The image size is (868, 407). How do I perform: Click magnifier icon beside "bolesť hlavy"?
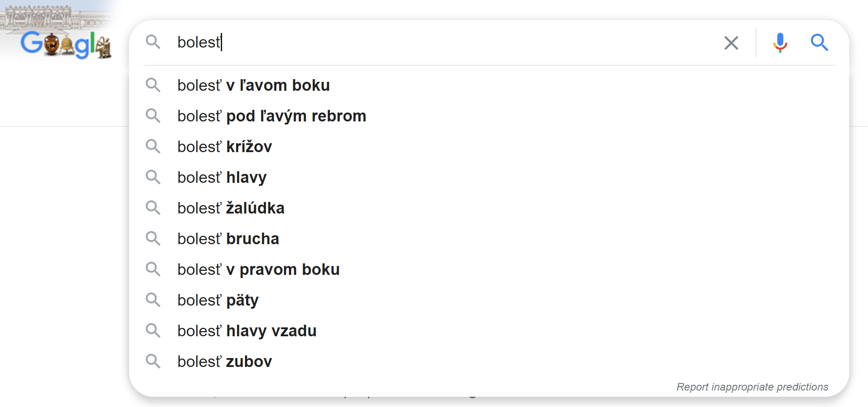pyautogui.click(x=153, y=177)
